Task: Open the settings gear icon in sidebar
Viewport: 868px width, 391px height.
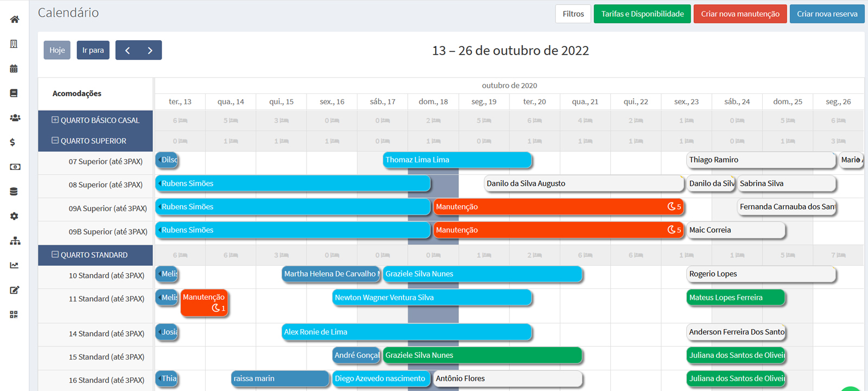Action: pos(14,216)
